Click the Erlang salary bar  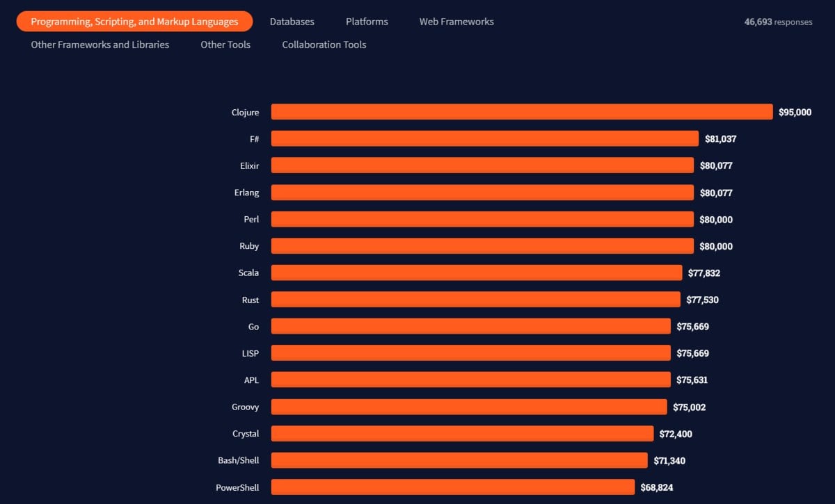tap(482, 193)
